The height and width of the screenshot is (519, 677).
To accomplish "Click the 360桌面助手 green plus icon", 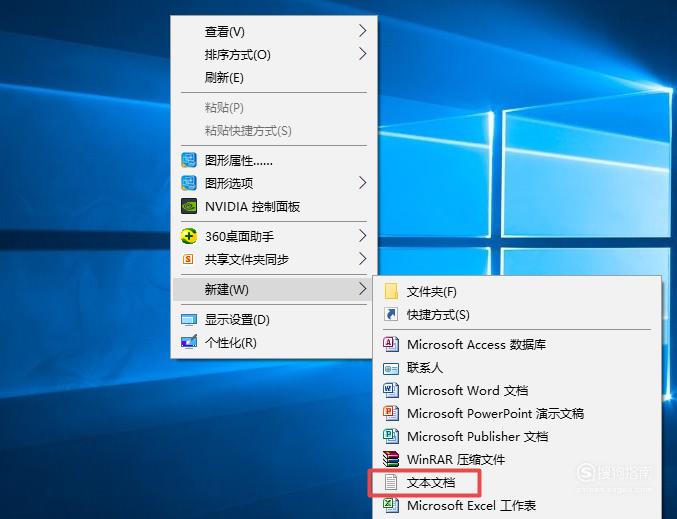I will (189, 236).
